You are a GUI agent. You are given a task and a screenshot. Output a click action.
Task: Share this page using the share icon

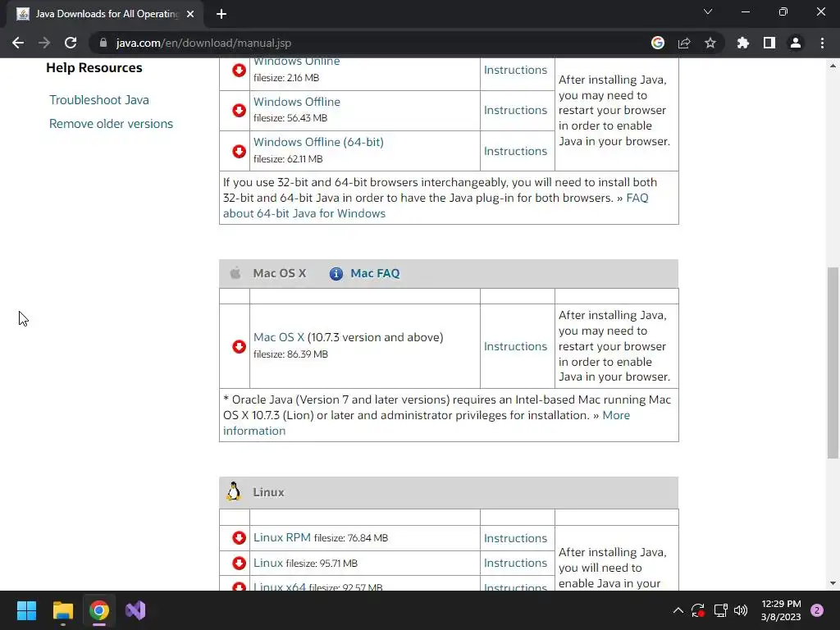[x=684, y=43]
